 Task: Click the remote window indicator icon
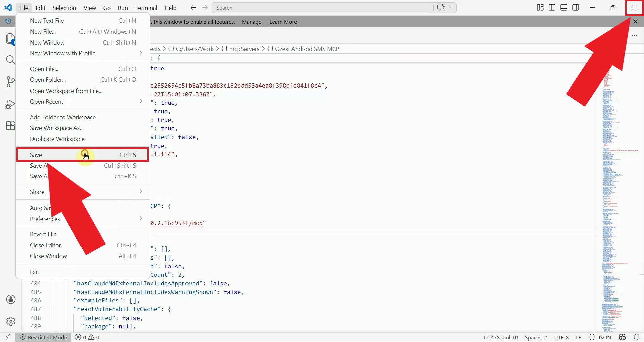pyautogui.click(x=8, y=337)
